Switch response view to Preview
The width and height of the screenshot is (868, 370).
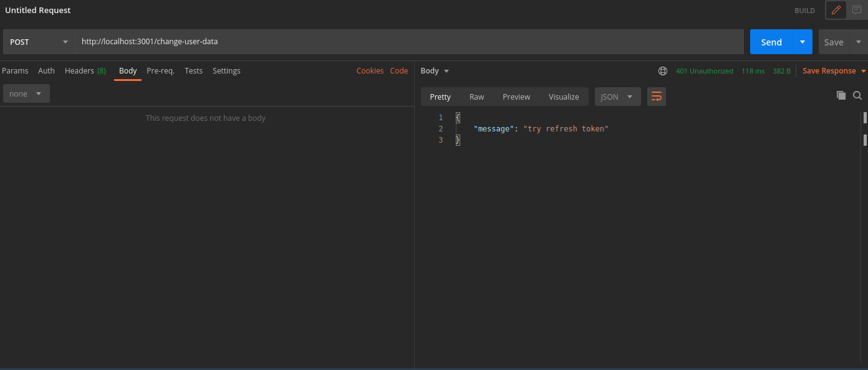(x=516, y=97)
